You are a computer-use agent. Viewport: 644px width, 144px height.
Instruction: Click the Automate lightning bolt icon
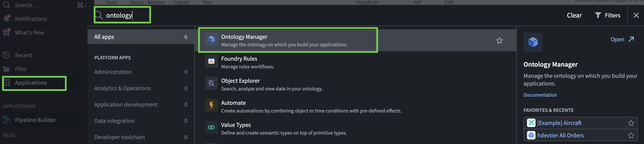[x=211, y=105]
